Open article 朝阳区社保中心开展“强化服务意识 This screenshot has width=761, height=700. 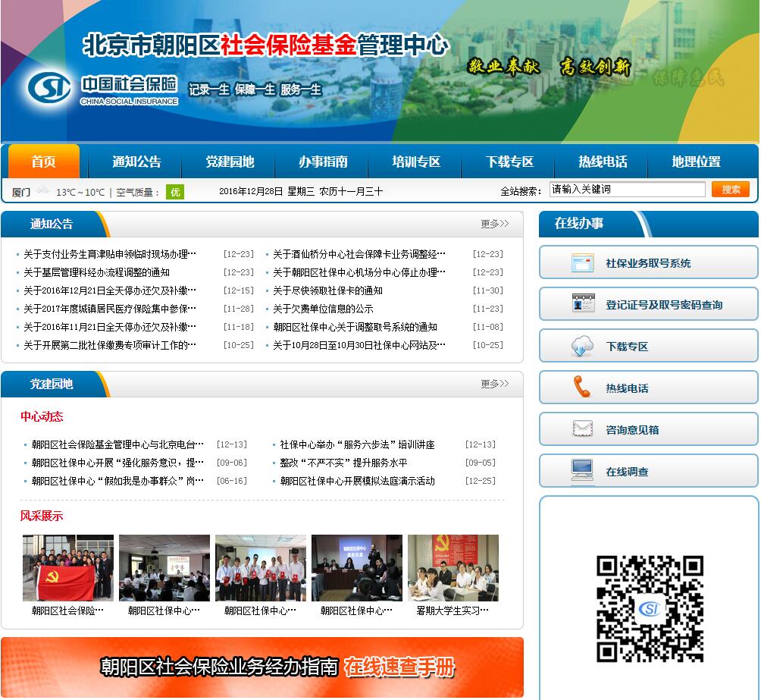[x=118, y=463]
